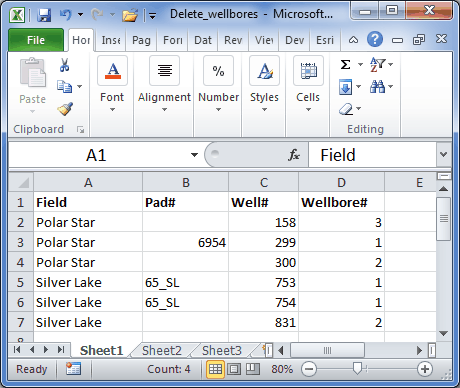The image size is (460, 388).
Task: Switch to the Insert ribbon tab
Action: coord(111,40)
